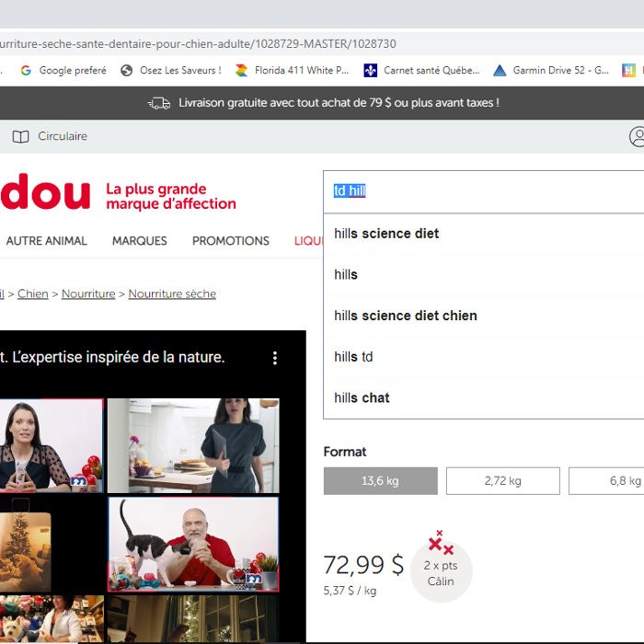Open Florida 411 White Pages bookmark

pyautogui.click(x=292, y=71)
